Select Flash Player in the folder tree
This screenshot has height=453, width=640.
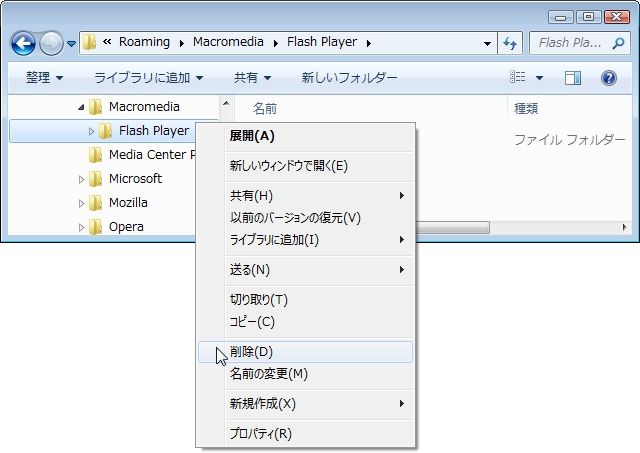click(x=154, y=131)
